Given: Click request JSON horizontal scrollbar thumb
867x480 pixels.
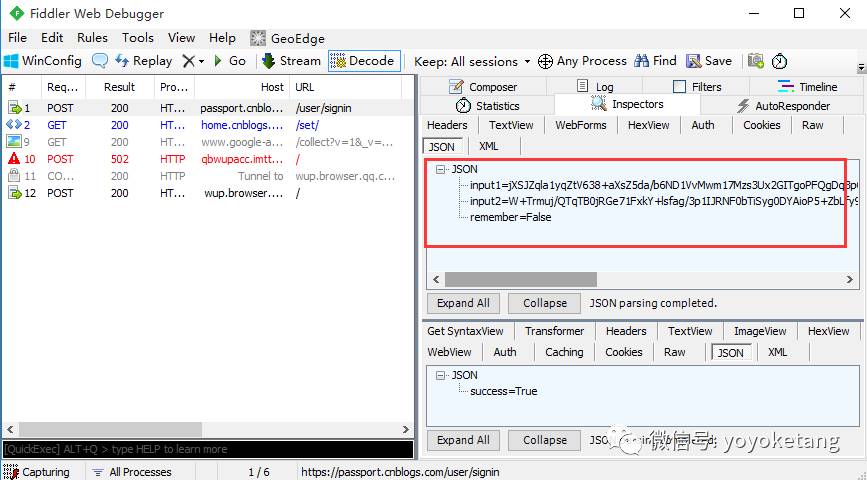Looking at the screenshot, I should coord(521,279).
